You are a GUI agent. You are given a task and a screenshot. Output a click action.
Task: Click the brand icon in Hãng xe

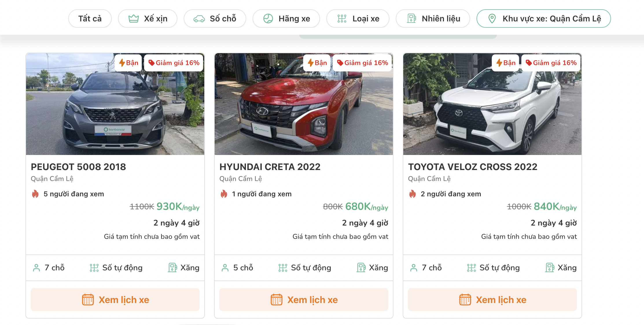(268, 19)
